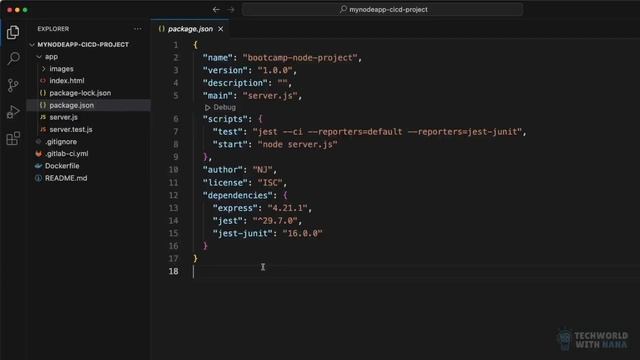The width and height of the screenshot is (640, 360).
Task: Open server.test.js in the explorer
Action: point(71,129)
